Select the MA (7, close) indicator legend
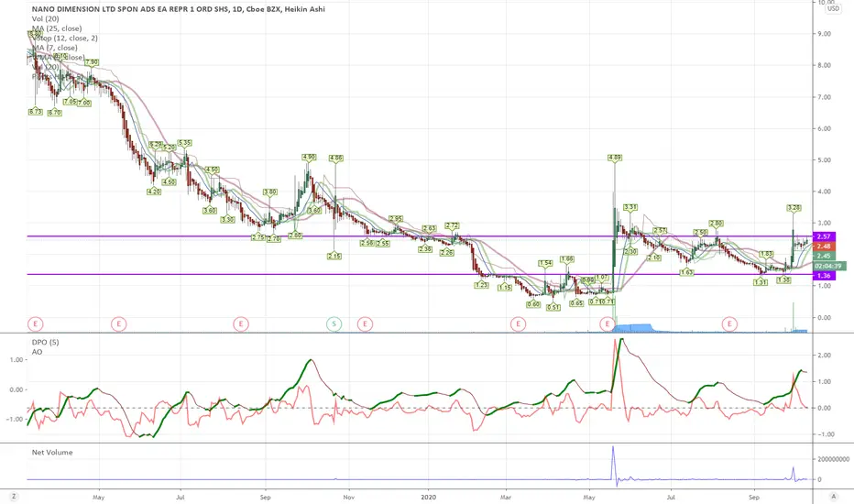Image resolution: width=854 pixels, height=504 pixels. pyautogui.click(x=54, y=48)
